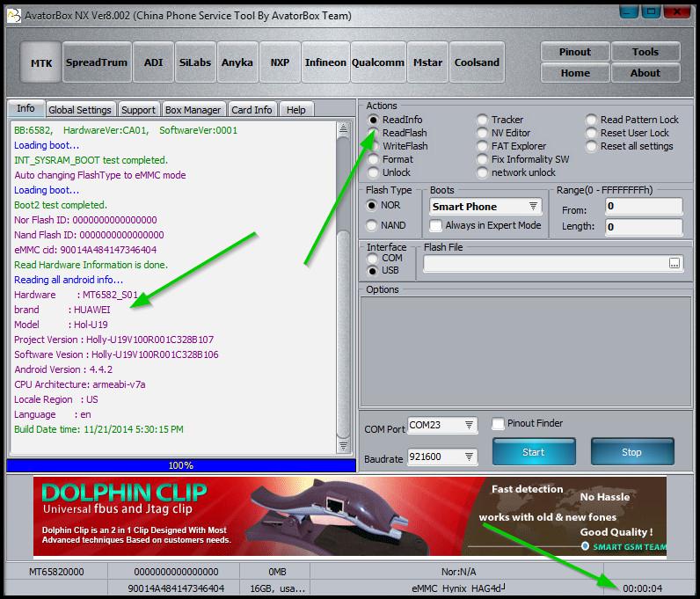Click the Model Hol-U19 log line
Viewport: 700px width, 599px height.
(62, 325)
